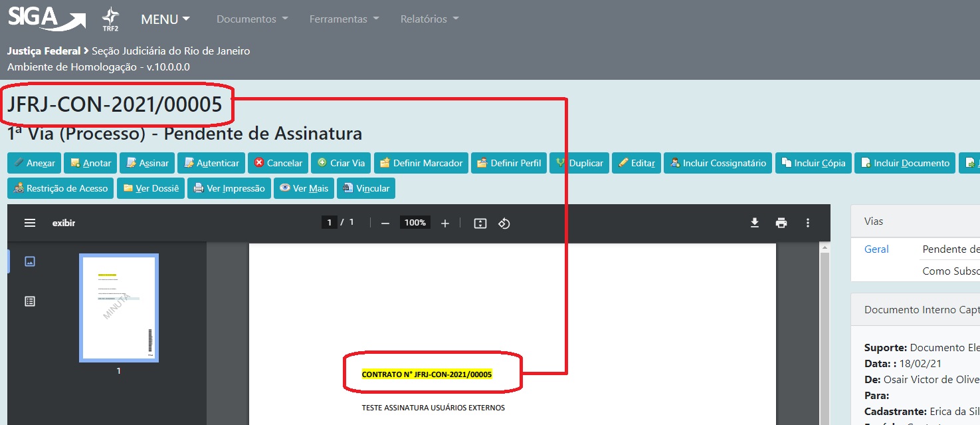Image resolution: width=980 pixels, height=425 pixels.
Task: Show document outline icon
Action: pos(29,301)
